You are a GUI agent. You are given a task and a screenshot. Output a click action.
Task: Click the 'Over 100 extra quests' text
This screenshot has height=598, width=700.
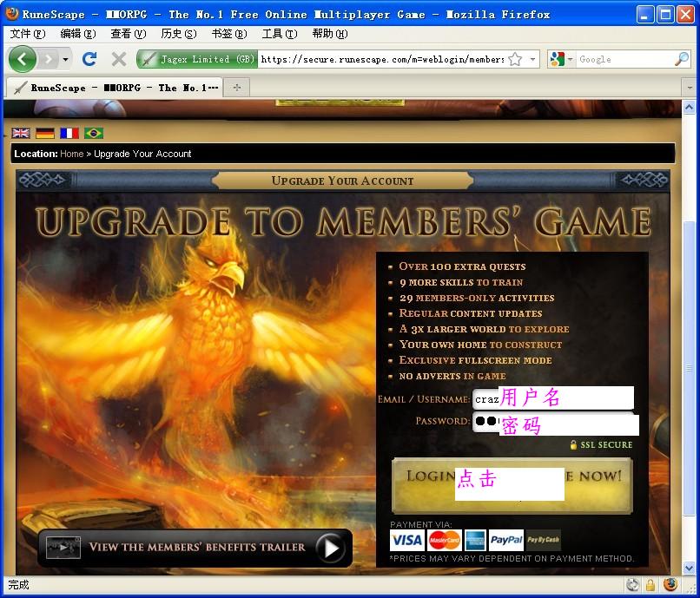point(462,266)
